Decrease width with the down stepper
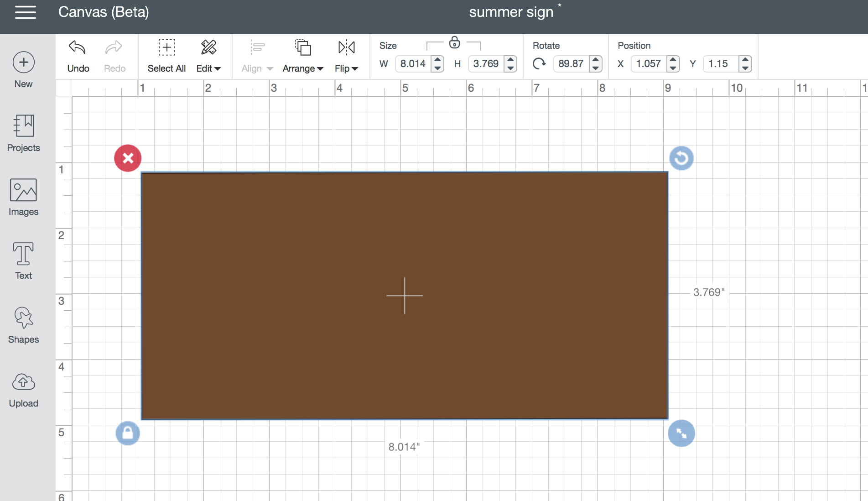This screenshot has width=868, height=501. coord(437,68)
